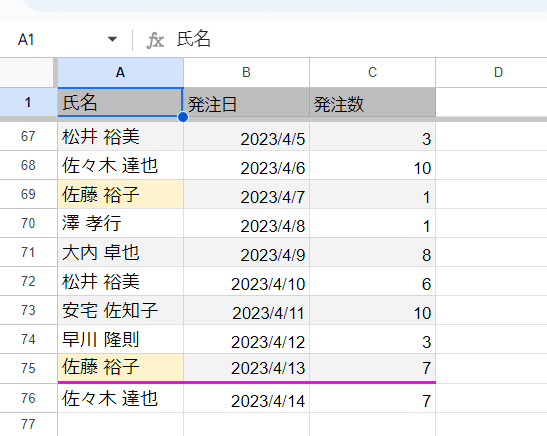This screenshot has height=436, width=547.
Task: Select row 74 header
Action: (x=28, y=339)
